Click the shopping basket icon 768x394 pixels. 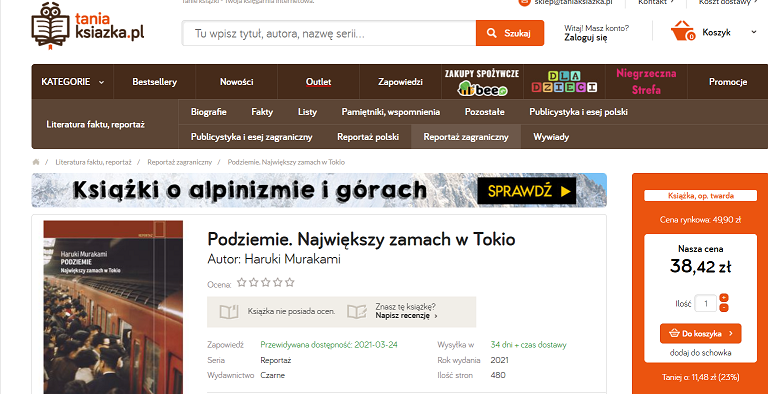pyautogui.click(x=683, y=31)
